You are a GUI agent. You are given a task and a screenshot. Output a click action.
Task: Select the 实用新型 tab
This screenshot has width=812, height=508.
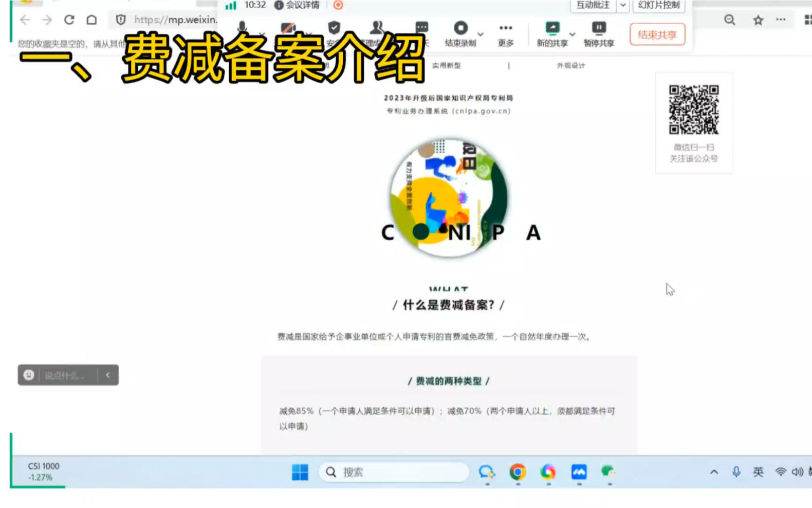pyautogui.click(x=446, y=66)
